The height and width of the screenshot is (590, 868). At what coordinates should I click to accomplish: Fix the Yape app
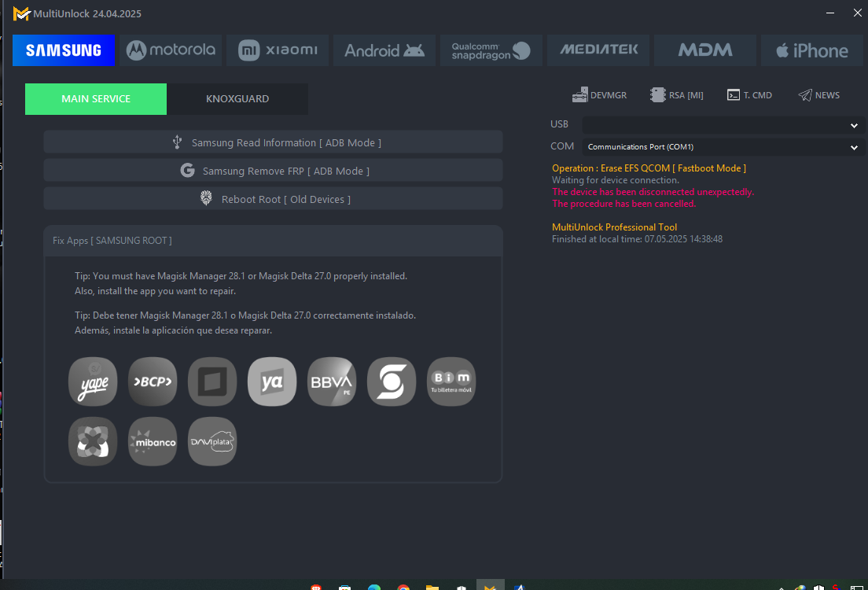coord(93,382)
